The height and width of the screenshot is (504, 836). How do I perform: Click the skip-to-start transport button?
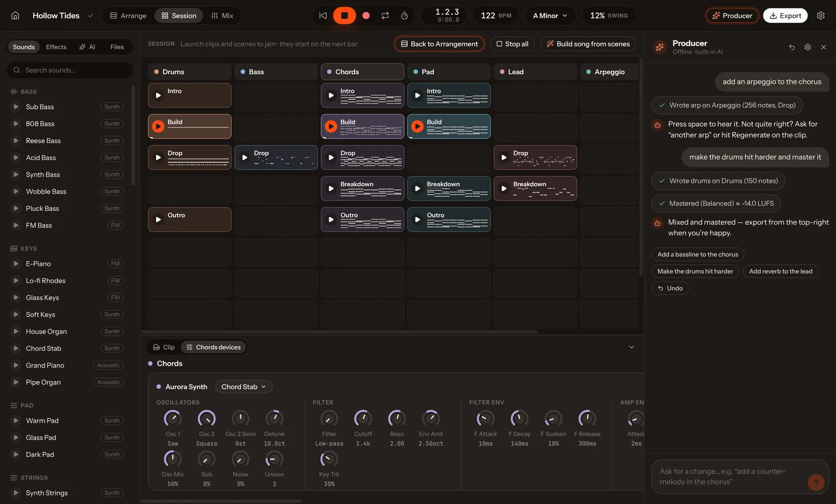coord(323,16)
